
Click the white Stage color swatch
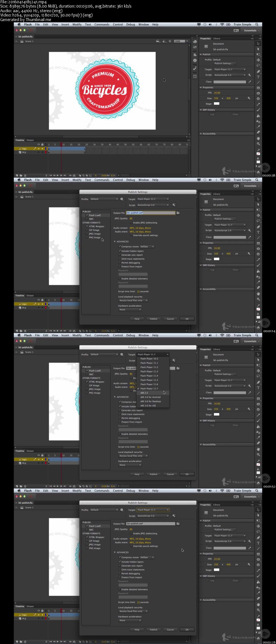pos(216,104)
